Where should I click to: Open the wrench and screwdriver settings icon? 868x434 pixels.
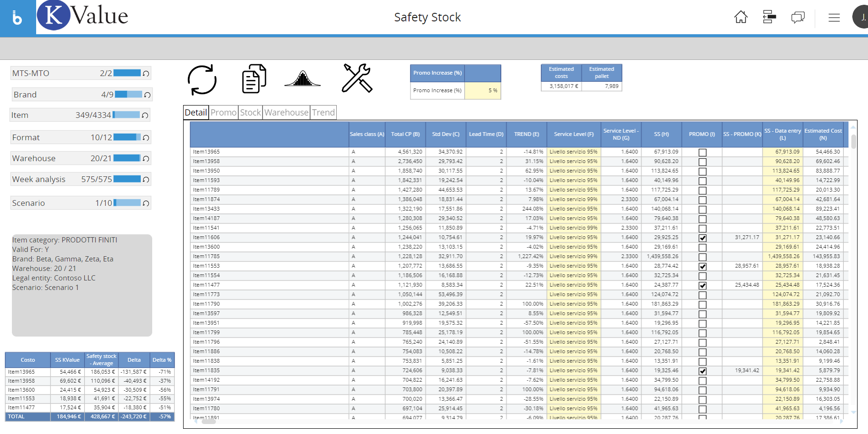point(357,78)
